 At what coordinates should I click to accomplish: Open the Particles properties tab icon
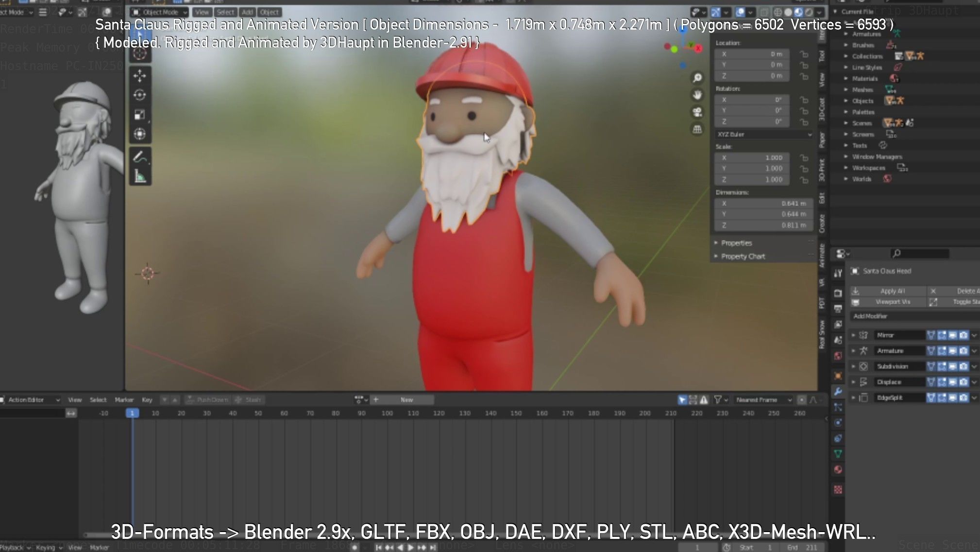[838, 407]
